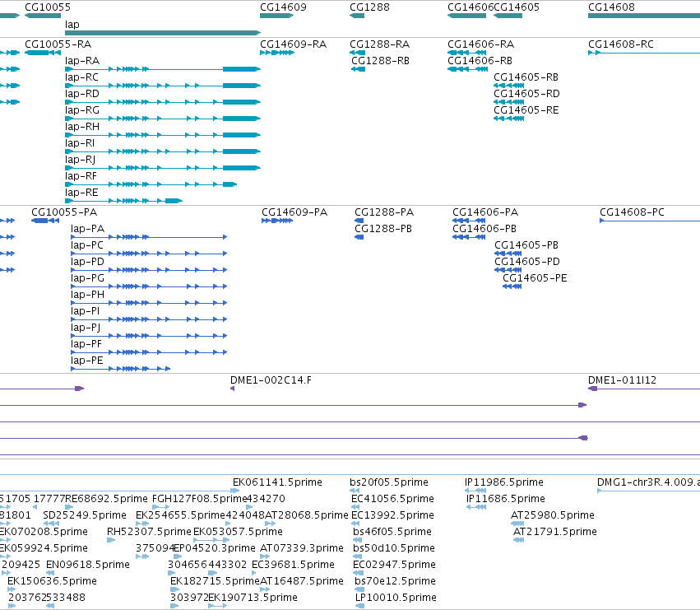The image size is (700, 610).
Task: Select EST label EK061141.5prime
Action: click(277, 482)
